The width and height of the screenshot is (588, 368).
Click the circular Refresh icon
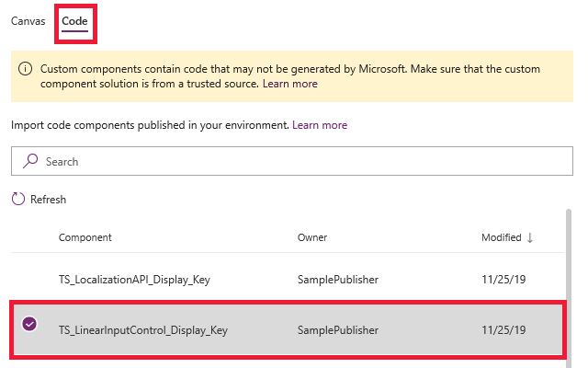18,199
